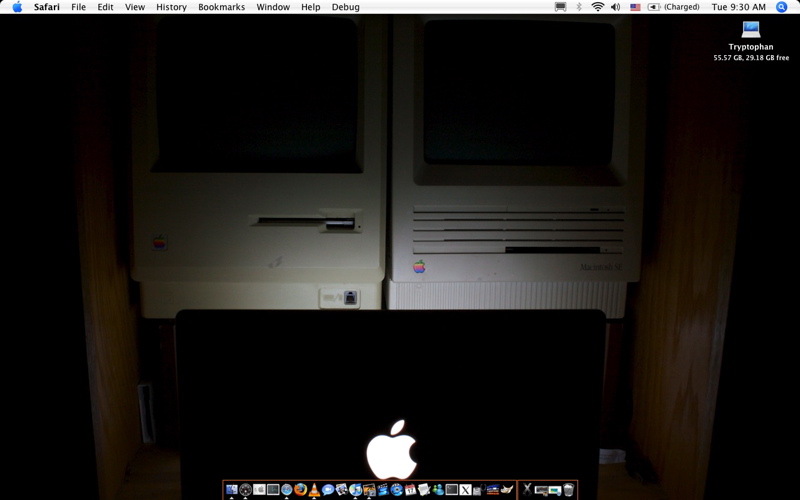The width and height of the screenshot is (800, 500).
Task: Open iChat from the Dock
Action: [x=328, y=490]
